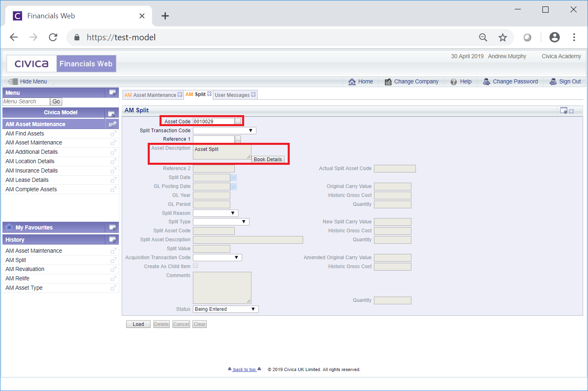Close the User Messages tab

pyautogui.click(x=254, y=94)
